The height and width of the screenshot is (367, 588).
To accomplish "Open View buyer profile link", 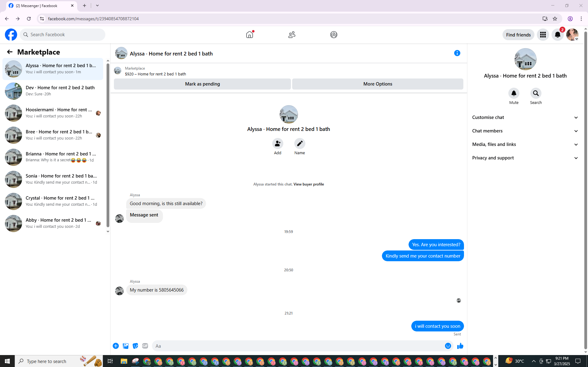I will coord(309,184).
